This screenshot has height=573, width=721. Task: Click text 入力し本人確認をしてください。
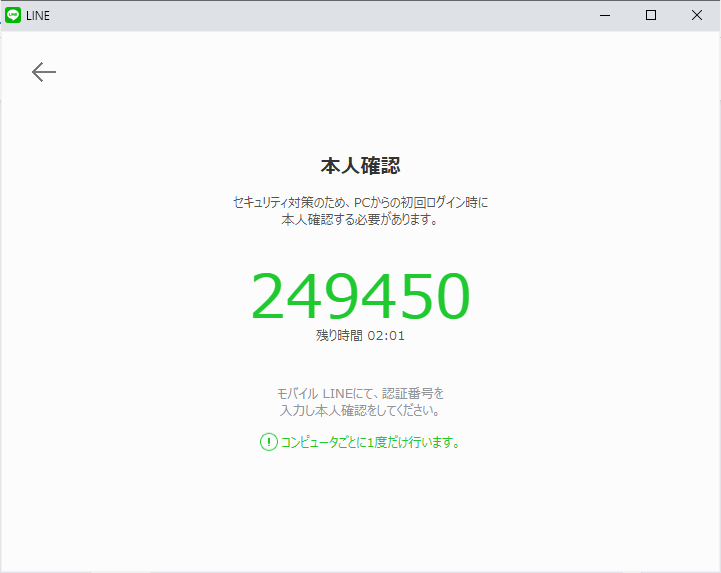click(360, 411)
